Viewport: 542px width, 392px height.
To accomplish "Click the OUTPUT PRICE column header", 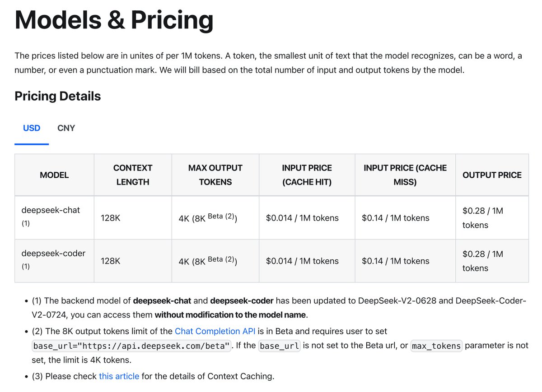I will [x=492, y=175].
